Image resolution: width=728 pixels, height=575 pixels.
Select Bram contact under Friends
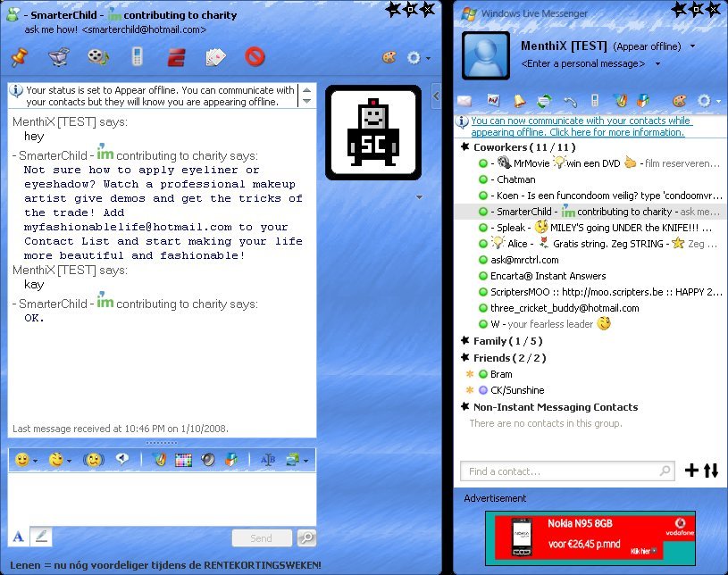496,374
